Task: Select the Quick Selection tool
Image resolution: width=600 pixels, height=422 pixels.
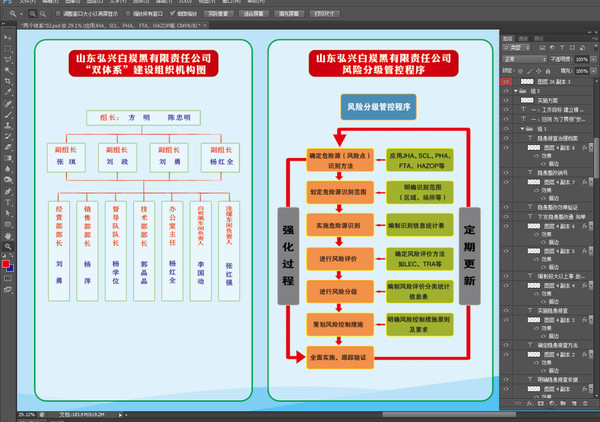Action: coord(8,70)
